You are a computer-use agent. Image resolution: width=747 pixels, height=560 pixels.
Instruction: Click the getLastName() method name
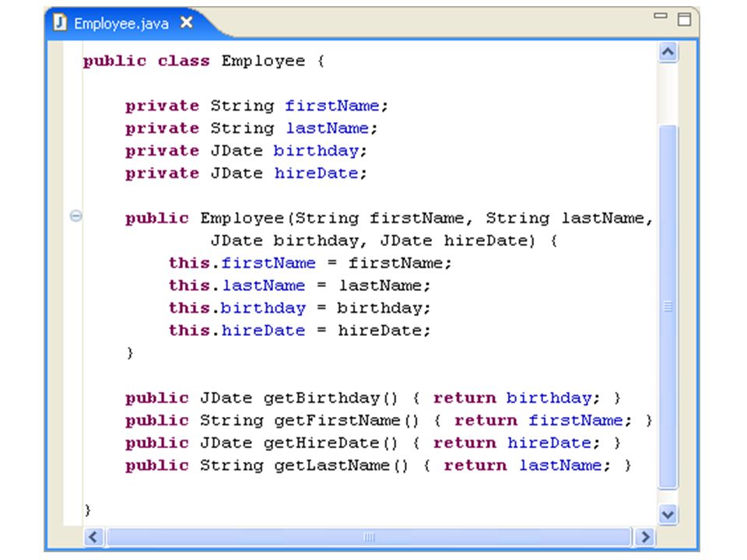tap(332, 465)
